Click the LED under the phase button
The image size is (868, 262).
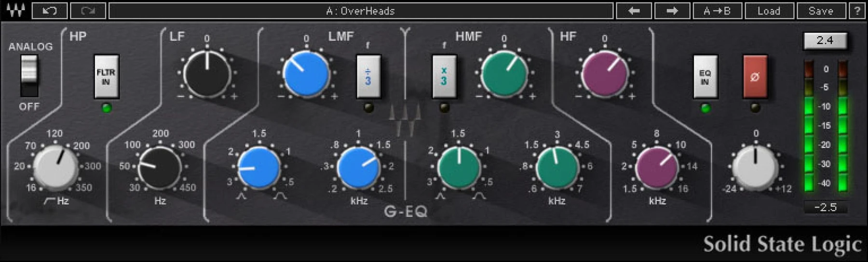tap(755, 108)
